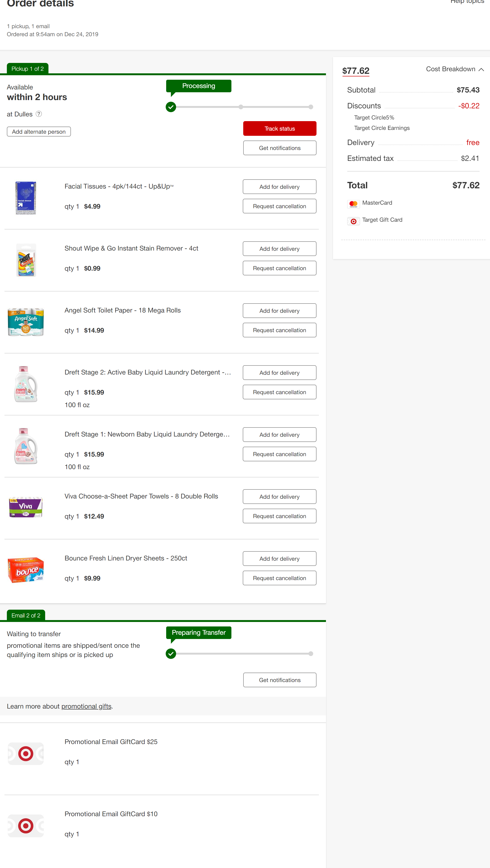Image resolution: width=490 pixels, height=868 pixels.
Task: Click the Bounce Dryer Sheets product image
Action: pos(26,569)
